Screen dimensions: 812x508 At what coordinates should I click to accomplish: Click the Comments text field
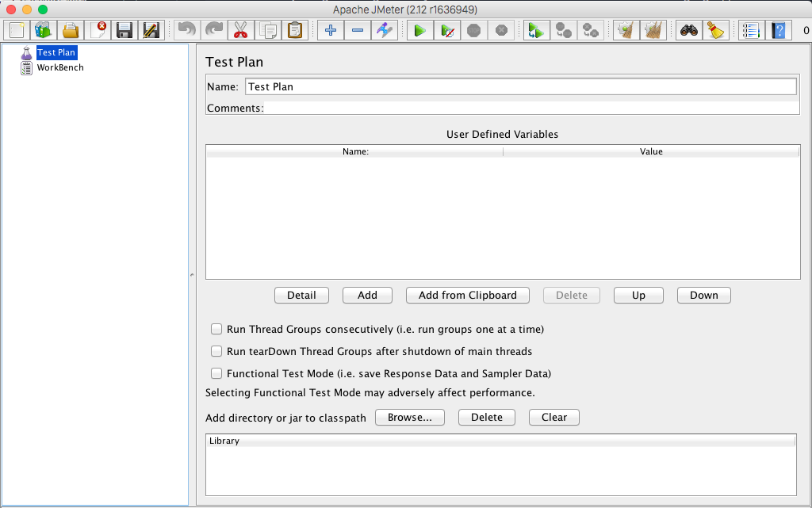coord(531,108)
